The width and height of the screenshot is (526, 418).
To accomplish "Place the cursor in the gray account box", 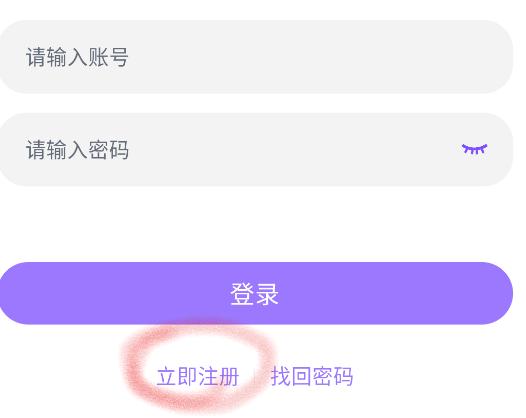I will (256, 57).
